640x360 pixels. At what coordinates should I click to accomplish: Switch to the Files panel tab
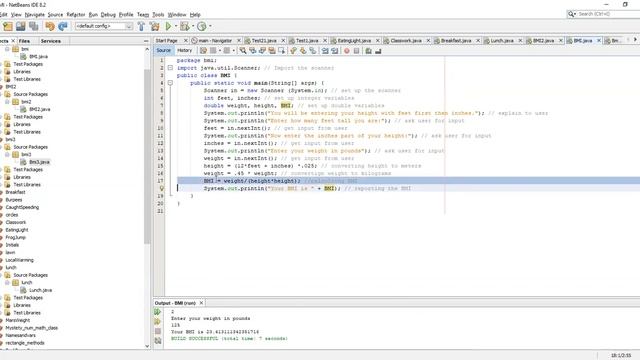click(24, 41)
